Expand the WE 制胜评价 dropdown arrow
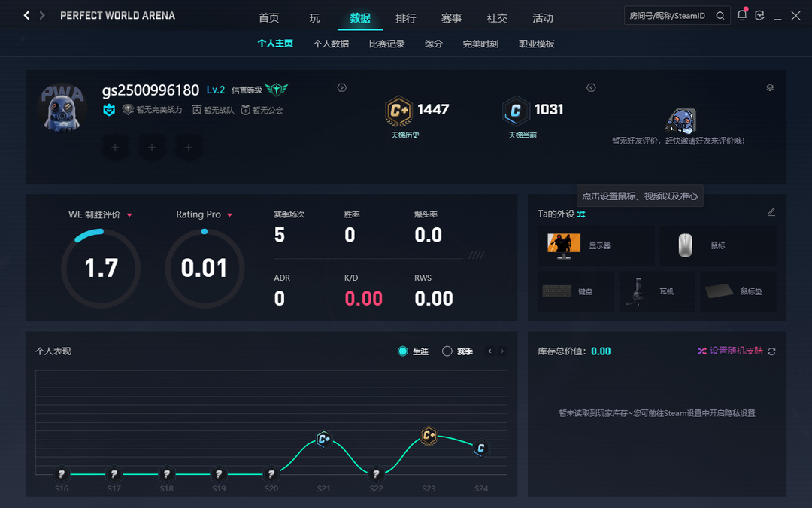The image size is (812, 508). click(129, 215)
